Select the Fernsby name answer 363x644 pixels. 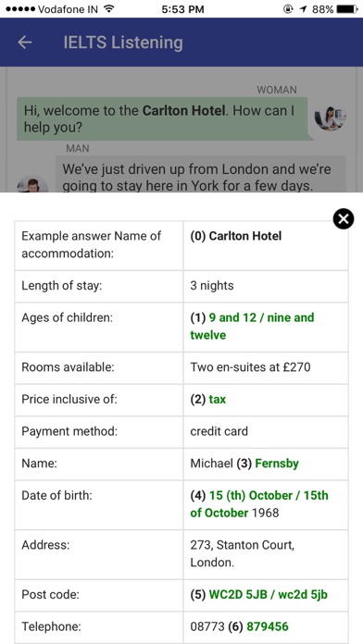click(x=277, y=464)
